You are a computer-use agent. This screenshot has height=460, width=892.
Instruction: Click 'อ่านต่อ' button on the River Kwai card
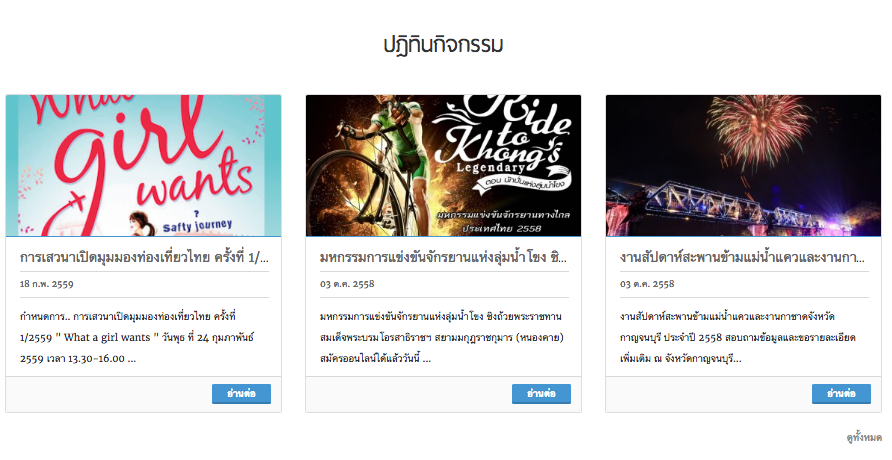[841, 393]
